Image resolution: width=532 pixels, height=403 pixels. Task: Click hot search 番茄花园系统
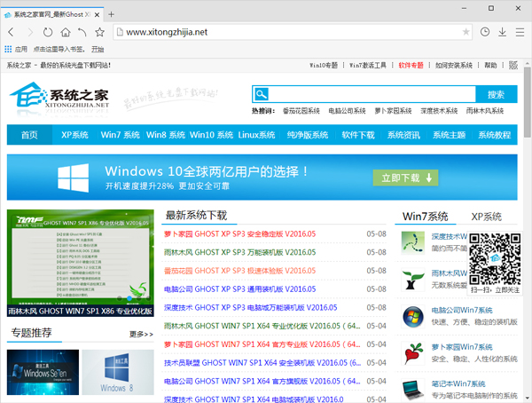tap(301, 111)
